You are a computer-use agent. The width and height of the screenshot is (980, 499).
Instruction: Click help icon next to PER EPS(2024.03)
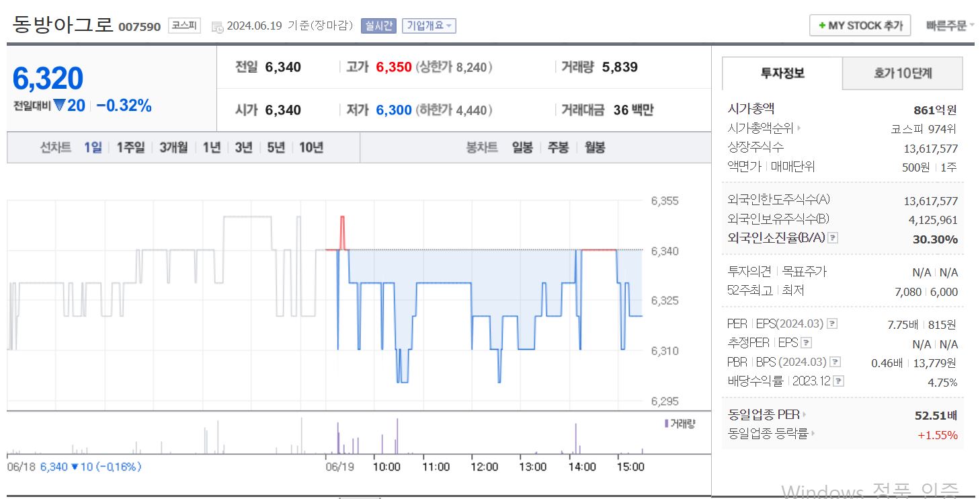(832, 324)
